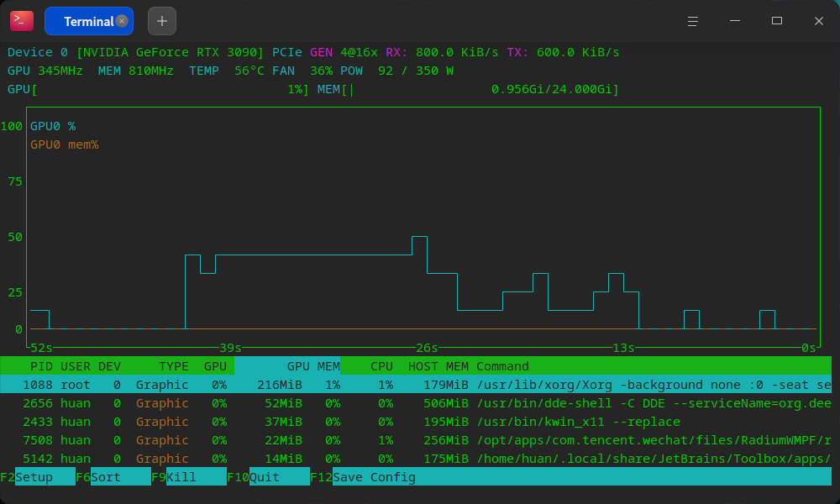
Task: Select the Terminal tab
Action: click(x=89, y=21)
